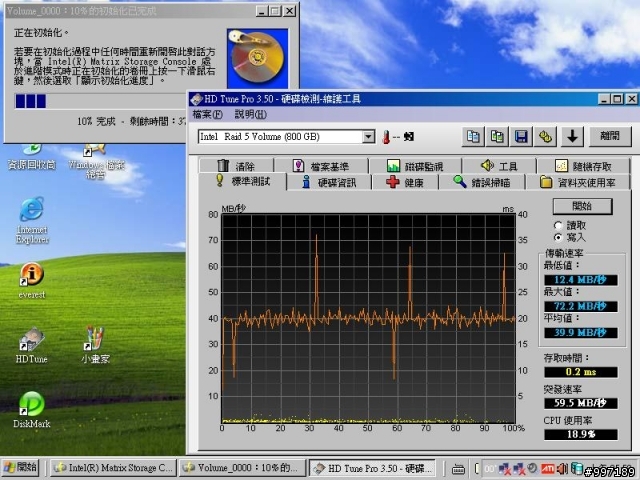Open the Windows 開始 Start button
Screen dimensions: 640x480
coord(20,468)
